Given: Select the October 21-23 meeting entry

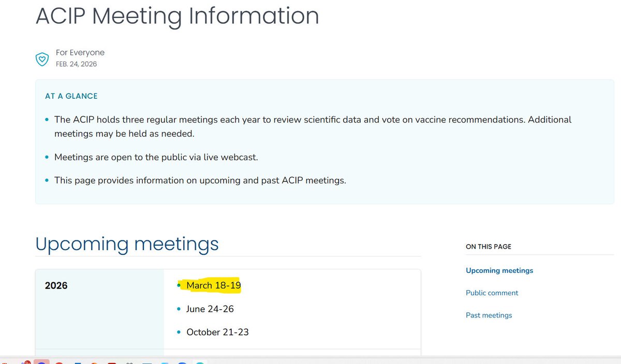Looking at the screenshot, I should point(217,332).
